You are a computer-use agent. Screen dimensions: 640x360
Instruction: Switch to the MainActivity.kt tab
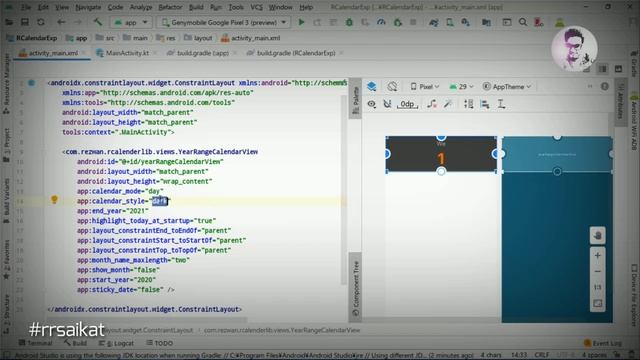pyautogui.click(x=127, y=53)
